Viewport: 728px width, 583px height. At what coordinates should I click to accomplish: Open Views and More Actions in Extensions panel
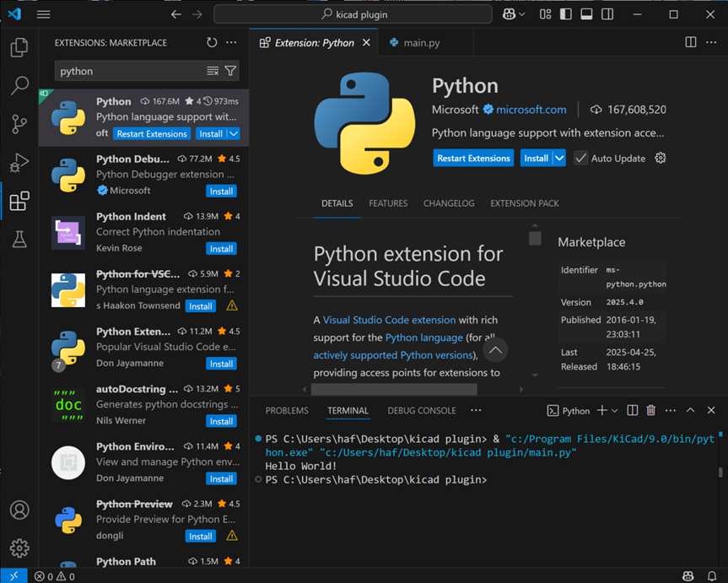pos(231,43)
